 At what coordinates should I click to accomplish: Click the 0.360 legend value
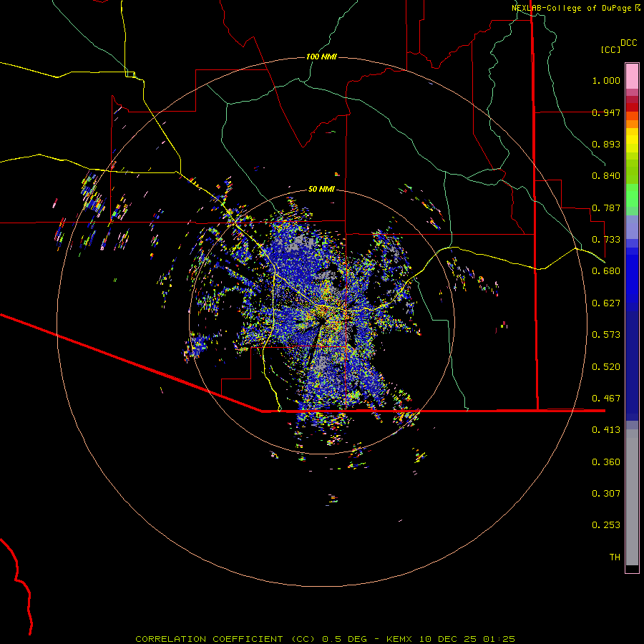click(606, 462)
